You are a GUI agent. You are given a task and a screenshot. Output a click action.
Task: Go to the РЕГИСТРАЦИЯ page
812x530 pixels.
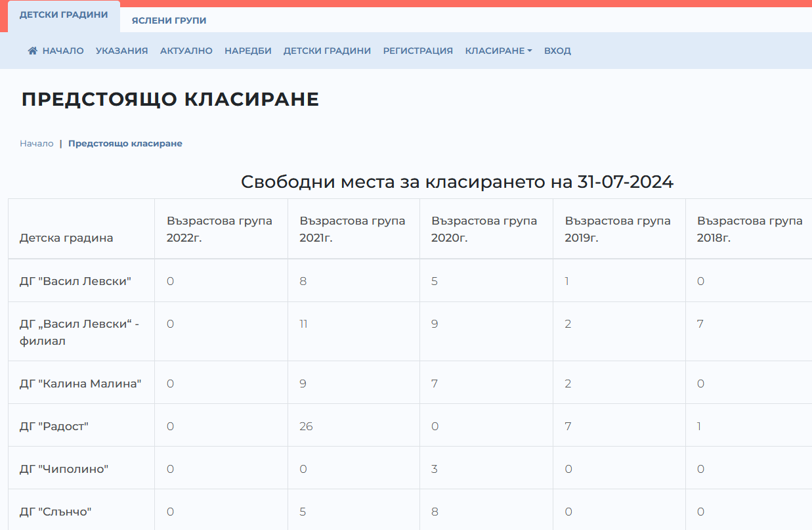(418, 51)
